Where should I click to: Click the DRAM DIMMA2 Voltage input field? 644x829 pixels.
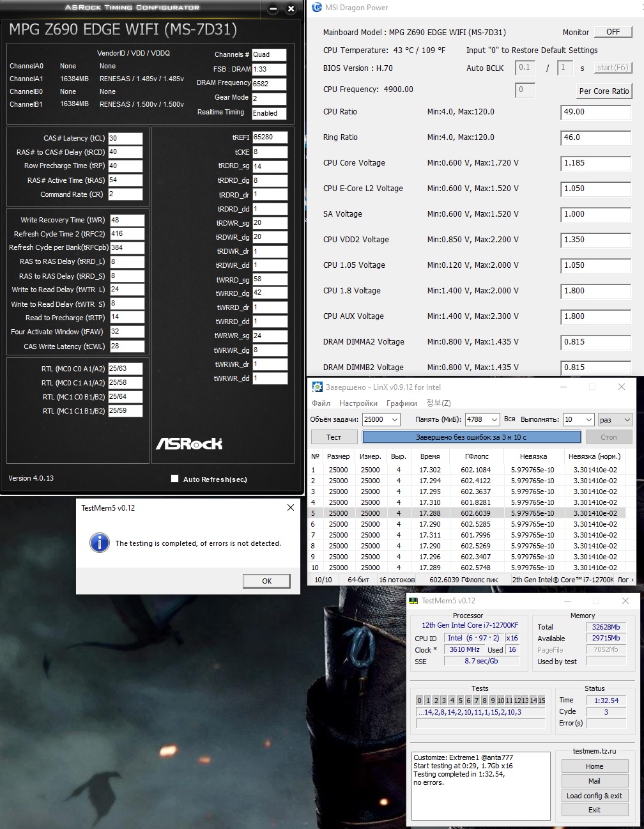coord(595,342)
